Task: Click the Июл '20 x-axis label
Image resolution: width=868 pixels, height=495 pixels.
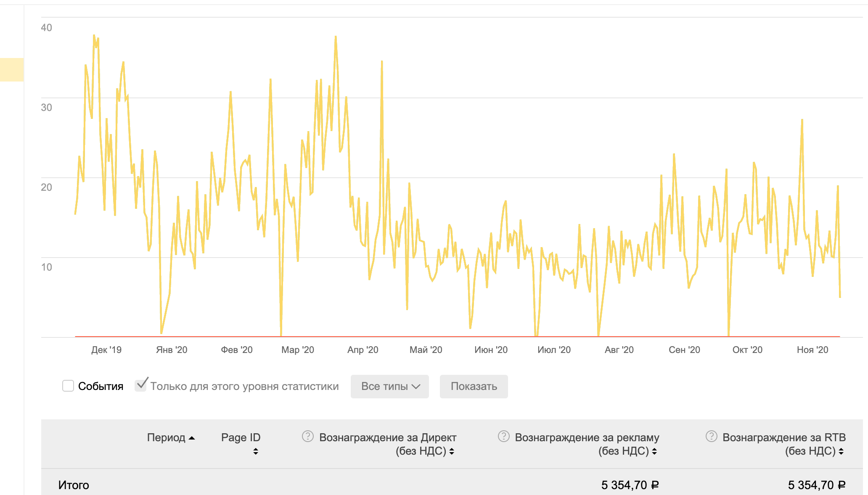Action: pyautogui.click(x=554, y=350)
